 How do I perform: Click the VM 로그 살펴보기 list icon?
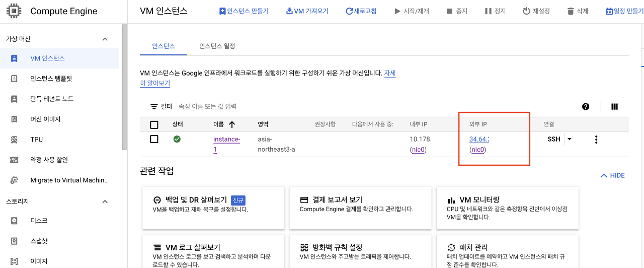coord(156,247)
